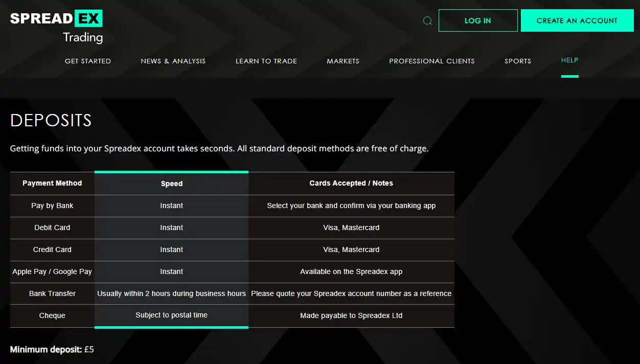This screenshot has width=640, height=364.
Task: Select the HELP menu item
Action: tap(569, 60)
